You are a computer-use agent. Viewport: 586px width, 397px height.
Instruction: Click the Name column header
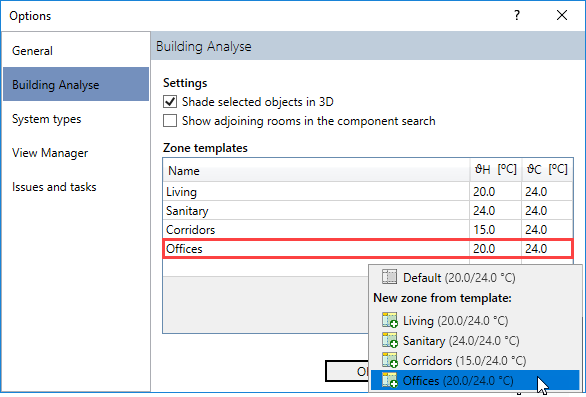(316, 170)
